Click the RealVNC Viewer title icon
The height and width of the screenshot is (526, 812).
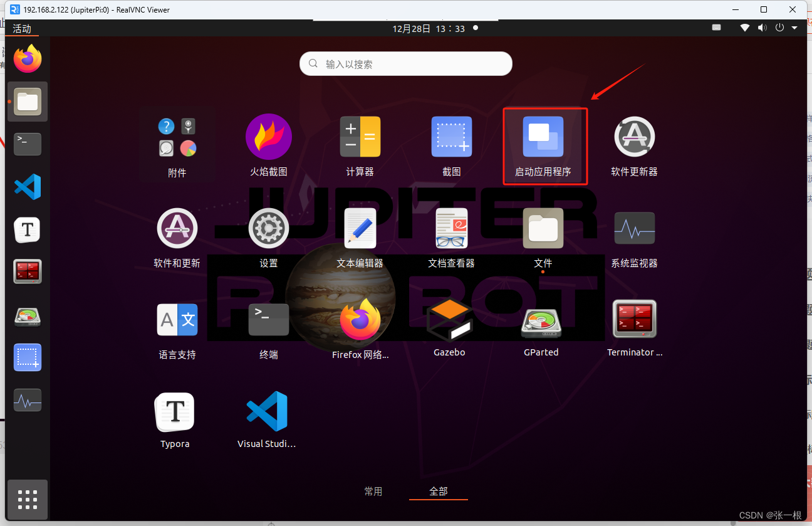coord(15,9)
